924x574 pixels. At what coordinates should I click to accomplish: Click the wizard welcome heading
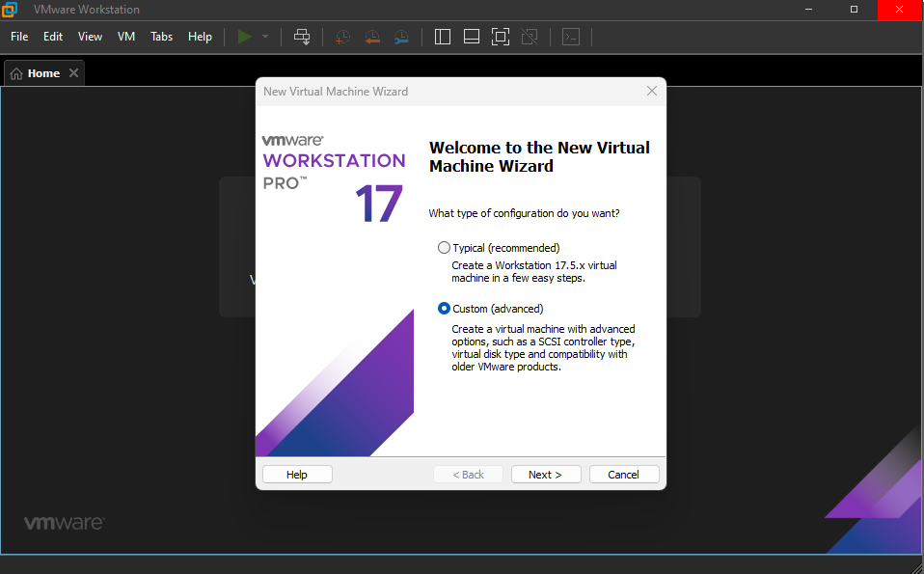tap(539, 156)
